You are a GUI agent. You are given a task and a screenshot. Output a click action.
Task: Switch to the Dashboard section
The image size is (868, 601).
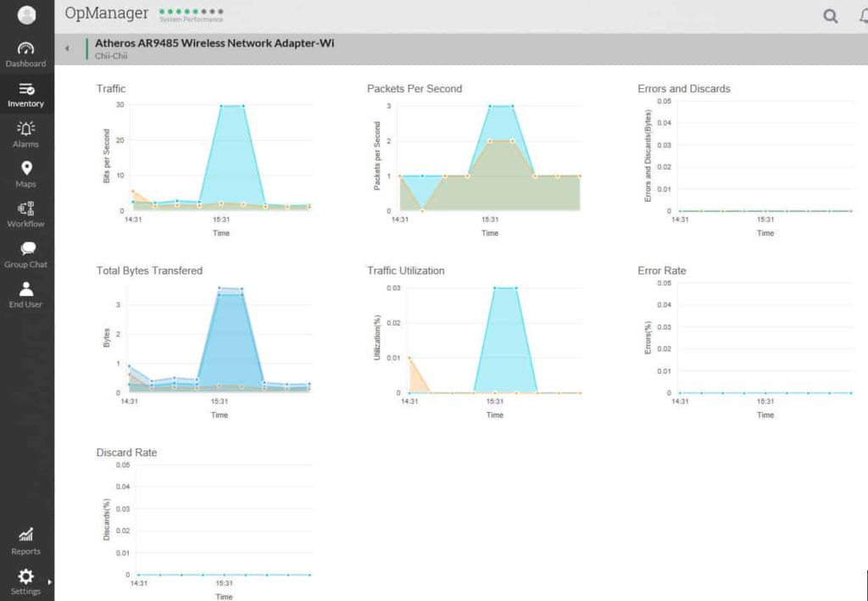pyautogui.click(x=25, y=53)
